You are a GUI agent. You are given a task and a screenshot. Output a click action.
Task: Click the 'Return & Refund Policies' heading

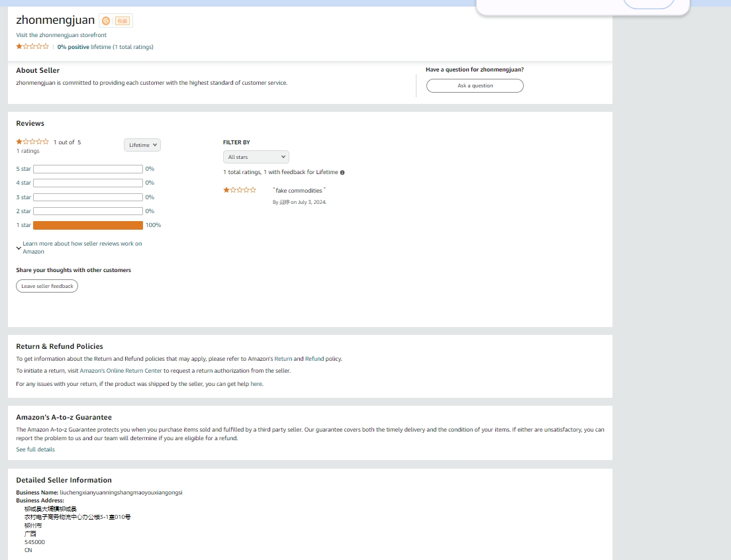tap(59, 347)
